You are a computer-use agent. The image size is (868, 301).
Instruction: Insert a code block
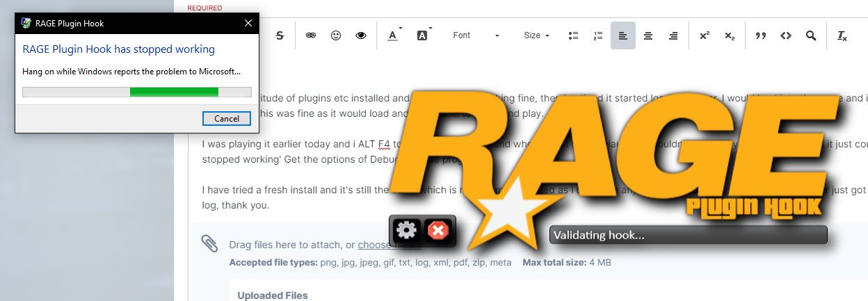(x=786, y=35)
